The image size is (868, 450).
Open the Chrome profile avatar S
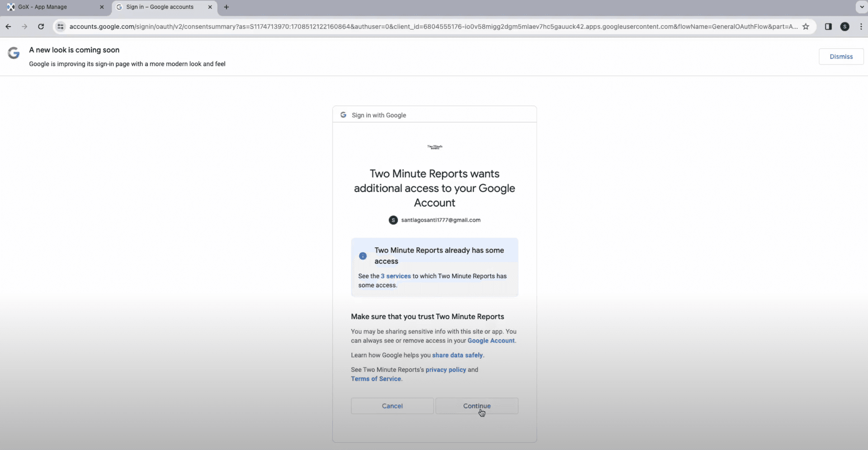[x=844, y=27]
